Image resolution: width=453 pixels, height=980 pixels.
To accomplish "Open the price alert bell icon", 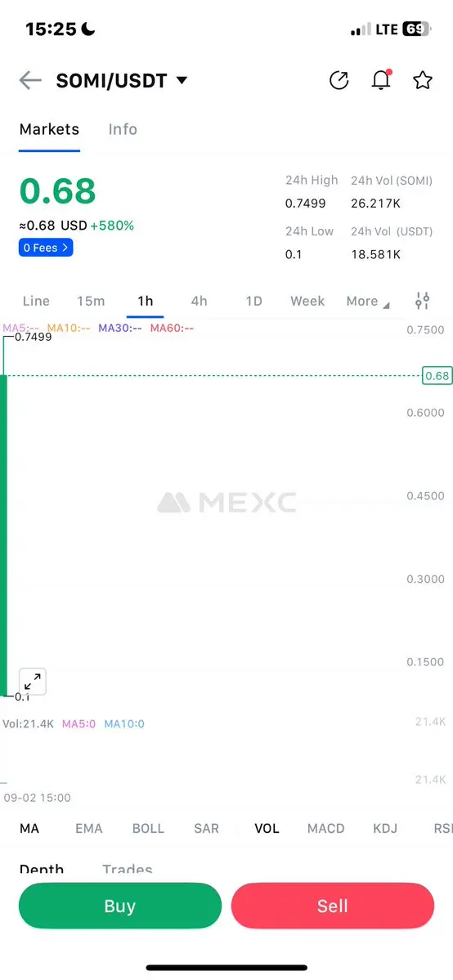I will pyautogui.click(x=381, y=80).
